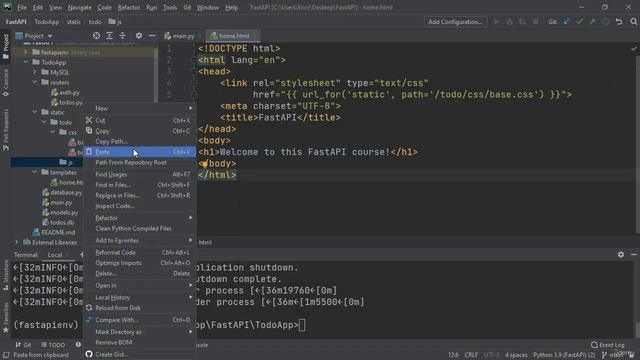Choose Copy Path from the context menu
The height and width of the screenshot is (360, 640).
click(x=140, y=142)
